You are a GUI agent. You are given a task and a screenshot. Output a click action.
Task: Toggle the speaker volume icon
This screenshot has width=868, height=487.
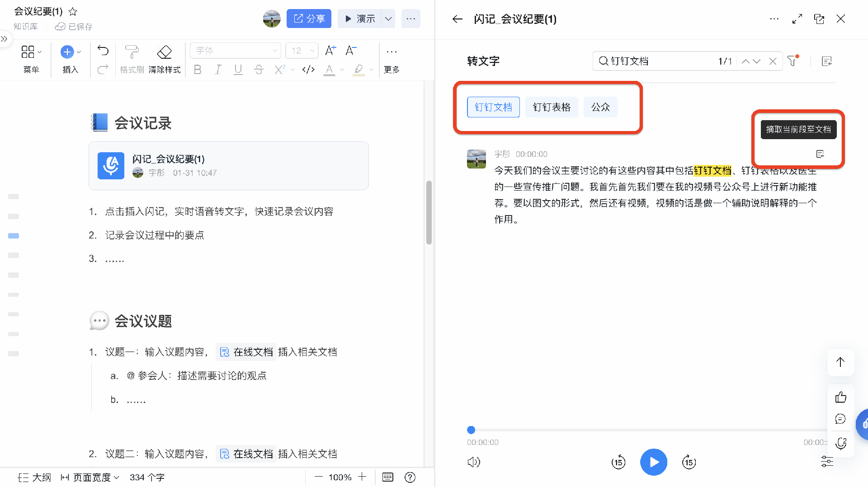474,462
